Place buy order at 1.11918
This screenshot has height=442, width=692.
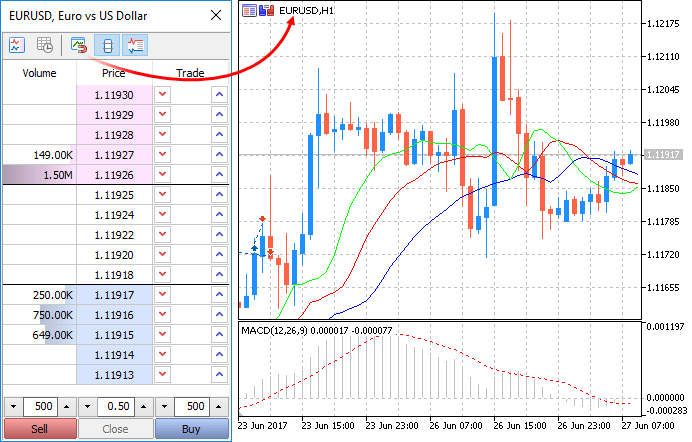coord(219,274)
